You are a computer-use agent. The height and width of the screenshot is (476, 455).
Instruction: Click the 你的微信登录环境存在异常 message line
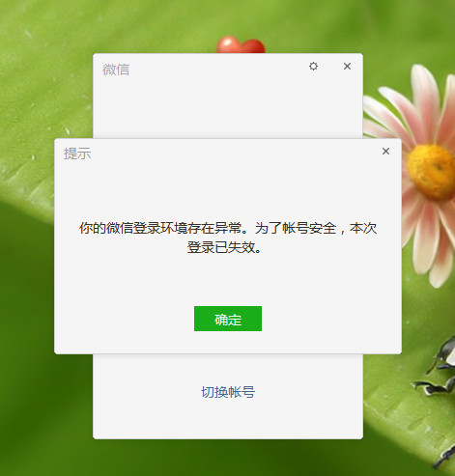(x=228, y=228)
